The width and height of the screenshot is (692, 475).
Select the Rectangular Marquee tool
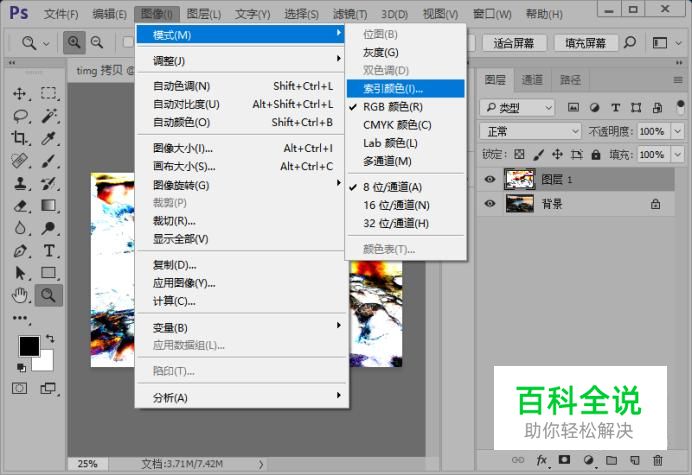click(49, 94)
